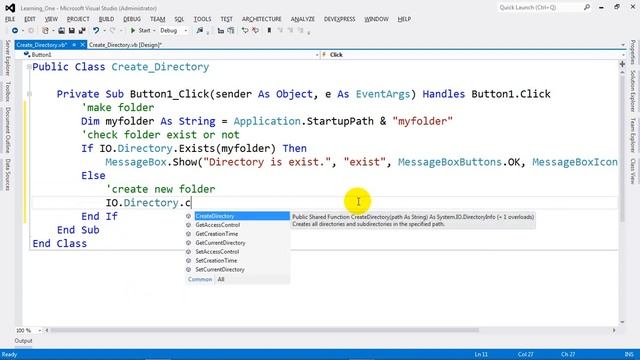
Task: Open the HELP menu
Action: coord(404,19)
